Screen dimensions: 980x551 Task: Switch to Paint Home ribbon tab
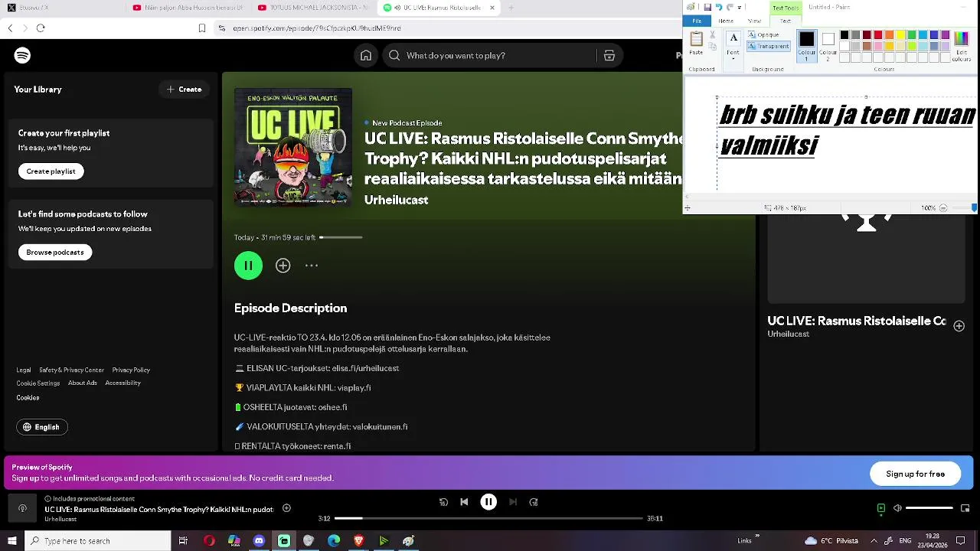(x=726, y=21)
